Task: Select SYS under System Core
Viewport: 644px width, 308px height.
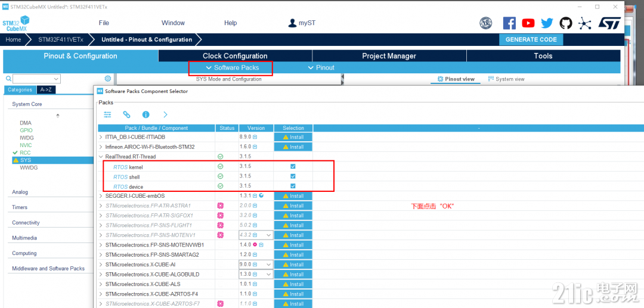Action: [x=26, y=160]
